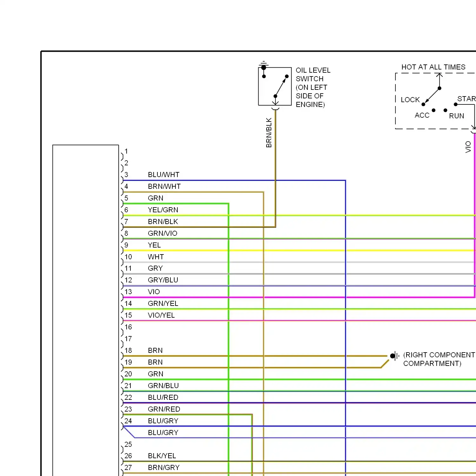This screenshot has height=476, width=476.
Task: Click connector pin number 1
Action: [x=126, y=151]
